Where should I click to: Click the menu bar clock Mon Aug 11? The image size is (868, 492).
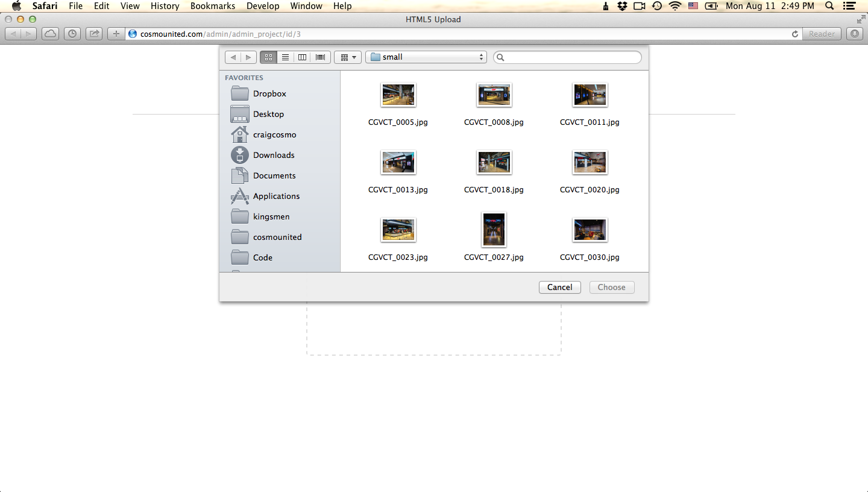[x=770, y=6]
